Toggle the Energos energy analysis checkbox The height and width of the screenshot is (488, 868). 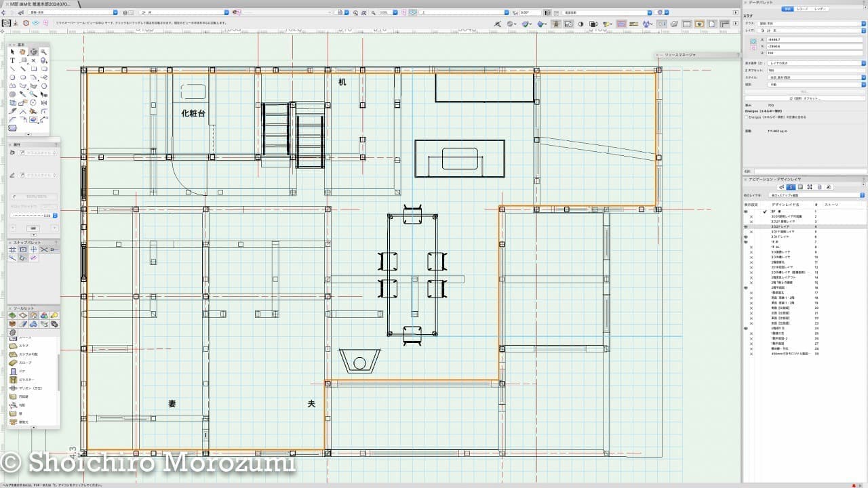(747, 117)
